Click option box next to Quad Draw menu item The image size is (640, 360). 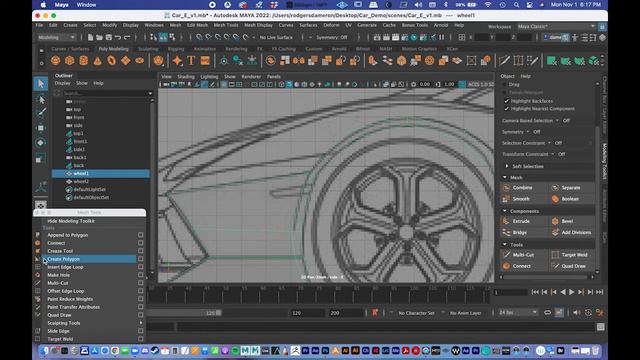pos(140,315)
